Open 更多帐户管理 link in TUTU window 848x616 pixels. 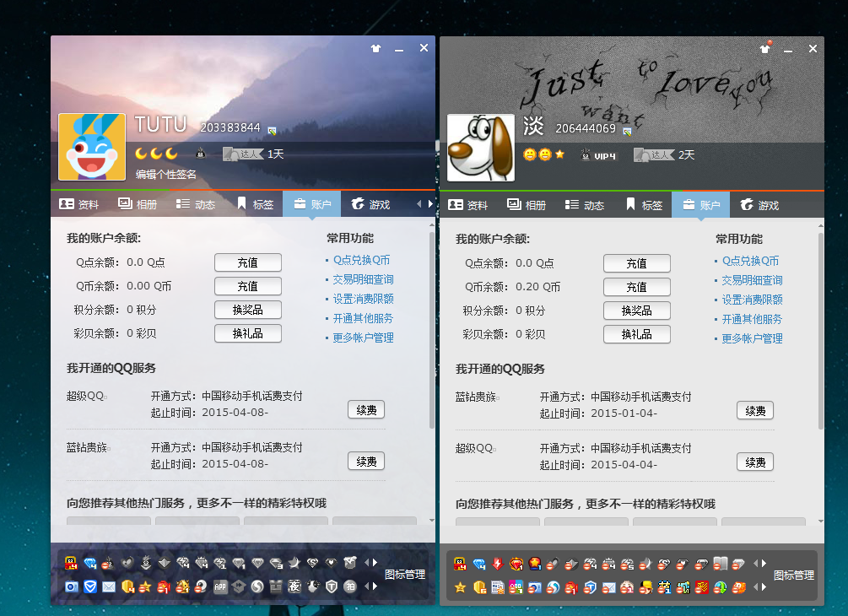[363, 338]
